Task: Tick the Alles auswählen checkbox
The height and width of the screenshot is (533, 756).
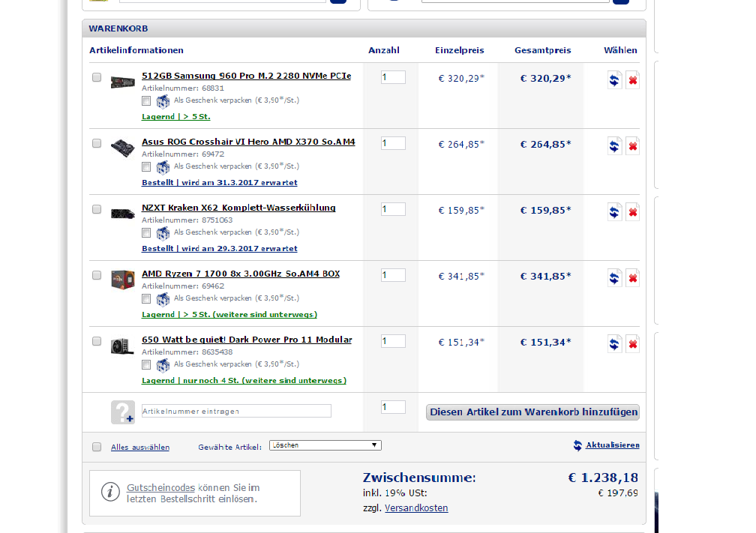Action: (97, 447)
